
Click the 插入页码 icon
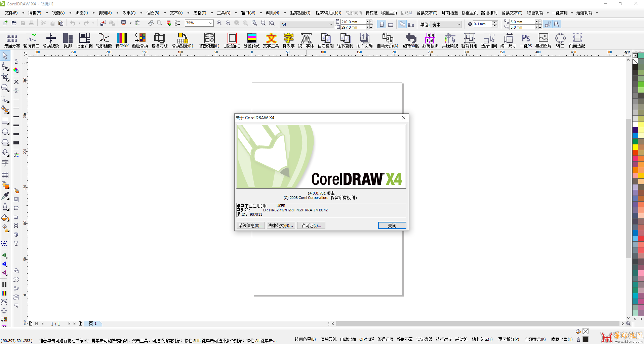click(x=364, y=40)
